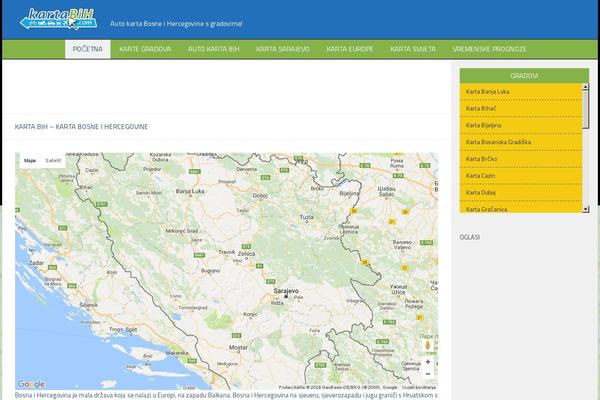600x400 pixels.
Task: Click the kartaBiH.com logo
Action: pyautogui.click(x=59, y=19)
